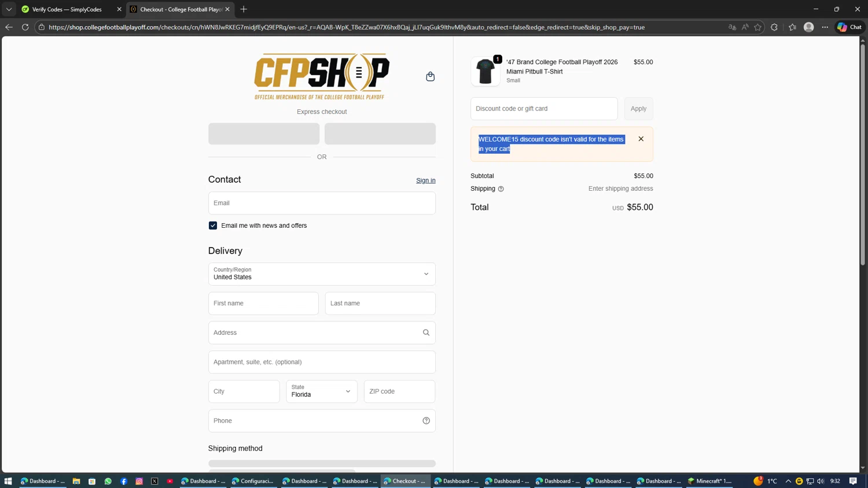Focus the Address input field

322,332
